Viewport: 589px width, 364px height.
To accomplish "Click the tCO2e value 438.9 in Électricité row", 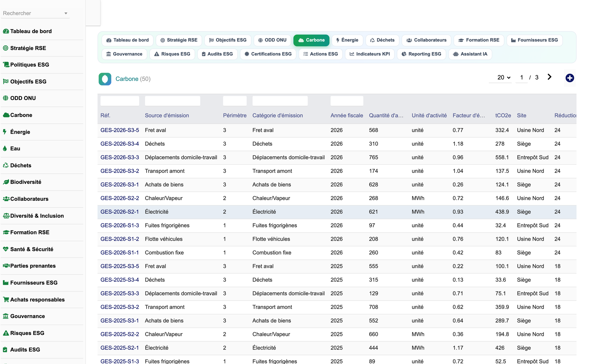I will click(502, 212).
